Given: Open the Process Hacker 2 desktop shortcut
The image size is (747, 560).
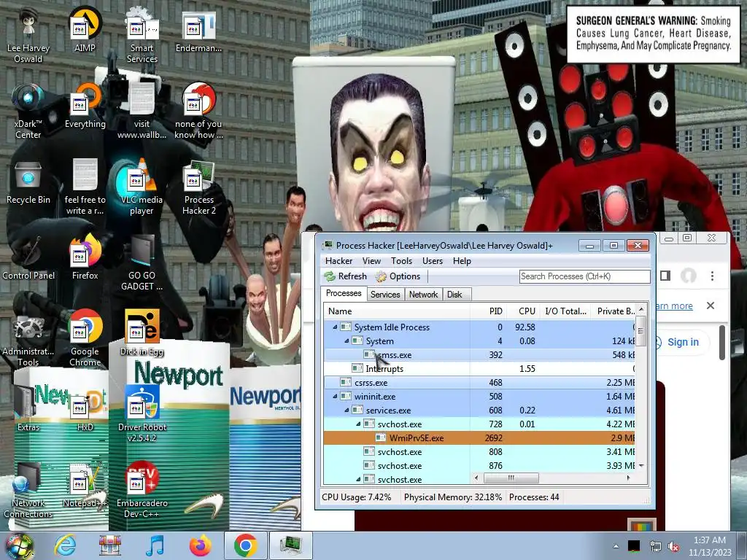Looking at the screenshot, I should point(198,187).
